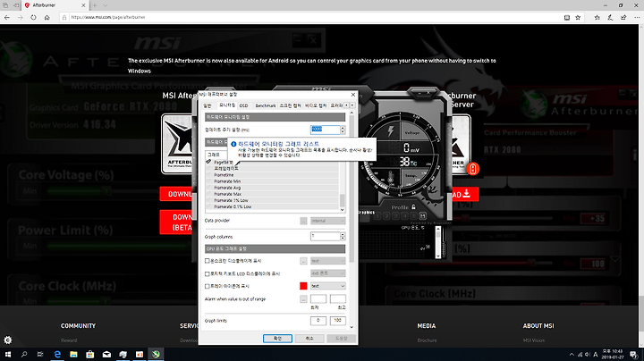
Task: Click the cookie settings gear icon
Action: pyautogui.click(x=8, y=340)
